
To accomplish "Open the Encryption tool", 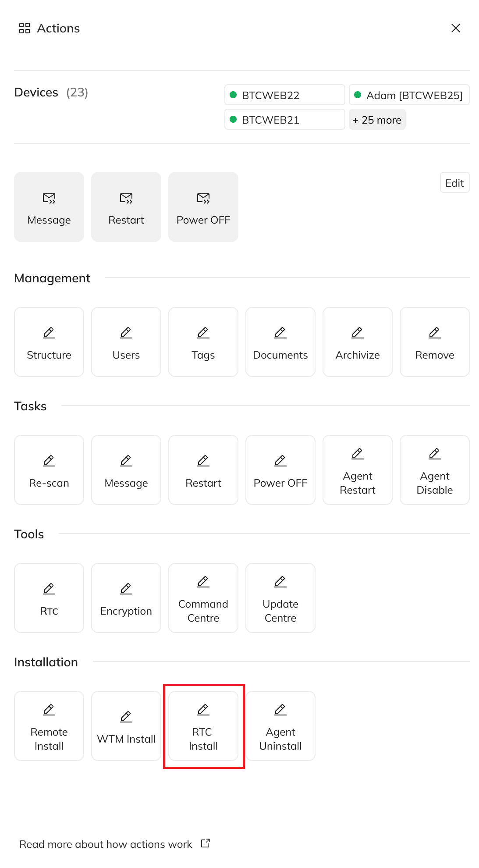I will tap(126, 598).
